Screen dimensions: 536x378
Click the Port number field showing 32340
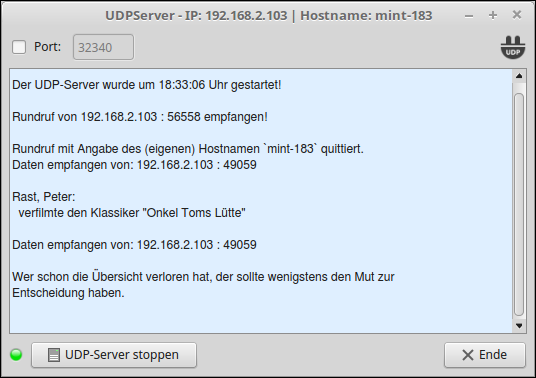point(103,47)
